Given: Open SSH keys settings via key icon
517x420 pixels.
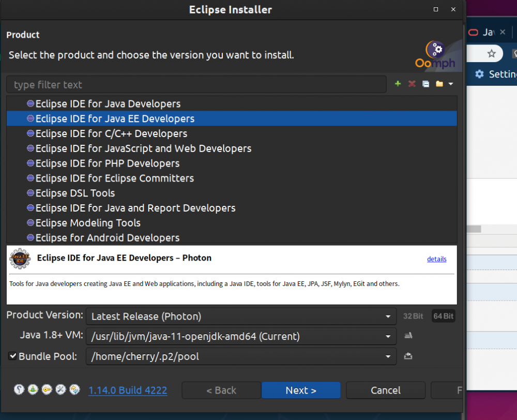Looking at the screenshot, I should [x=47, y=389].
